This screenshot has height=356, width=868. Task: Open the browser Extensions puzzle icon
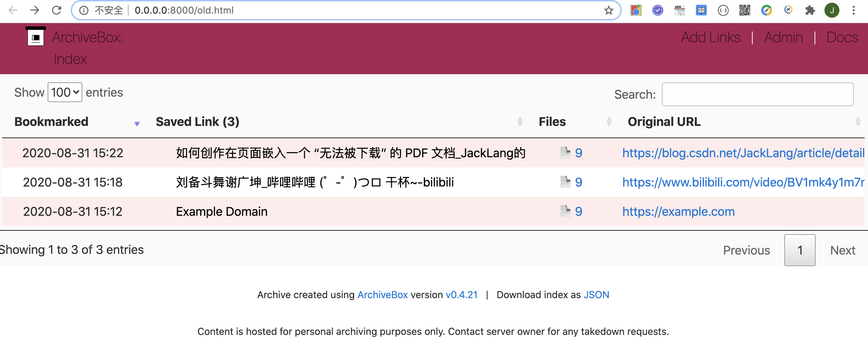click(811, 10)
